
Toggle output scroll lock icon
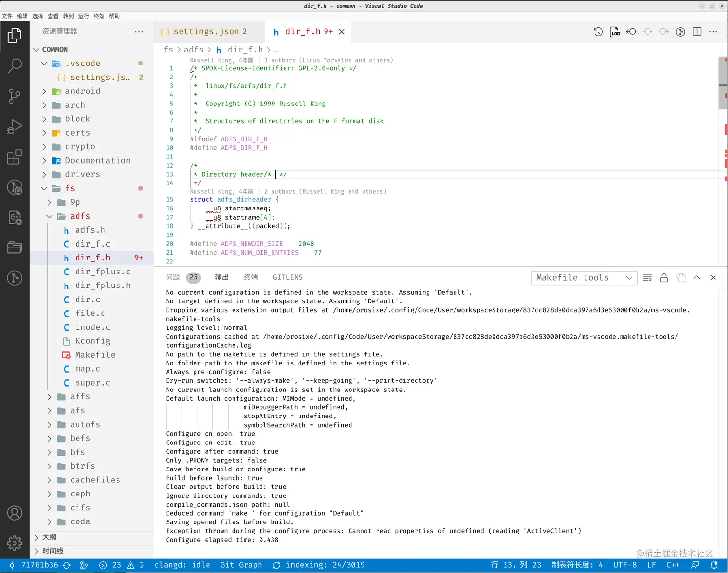664,278
